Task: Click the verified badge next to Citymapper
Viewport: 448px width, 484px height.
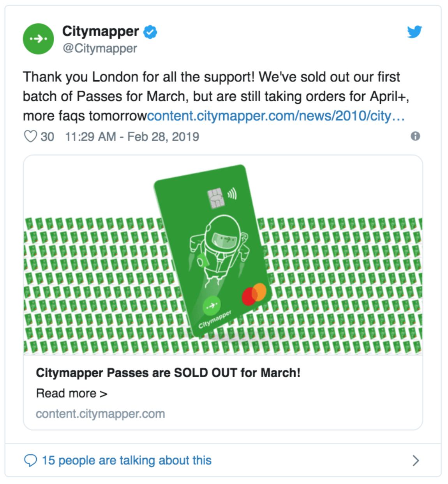Action: tap(150, 32)
